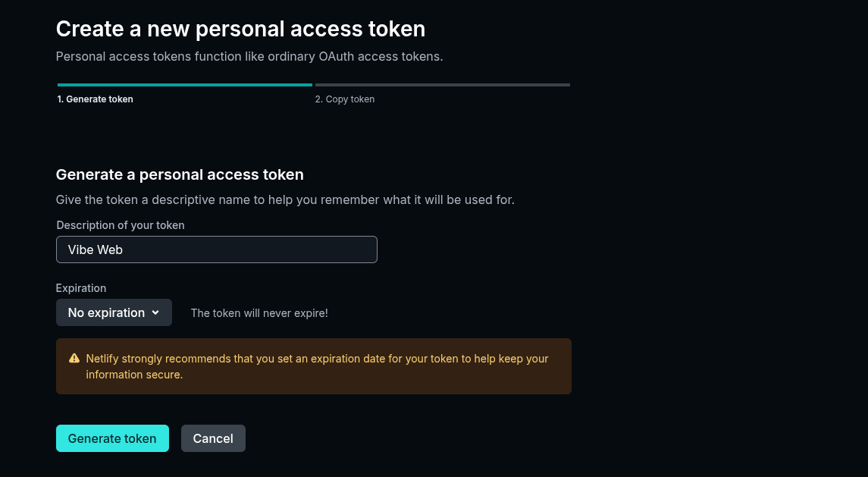868x477 pixels.
Task: Click 'information secure.' line in warning banner
Action: point(134,375)
